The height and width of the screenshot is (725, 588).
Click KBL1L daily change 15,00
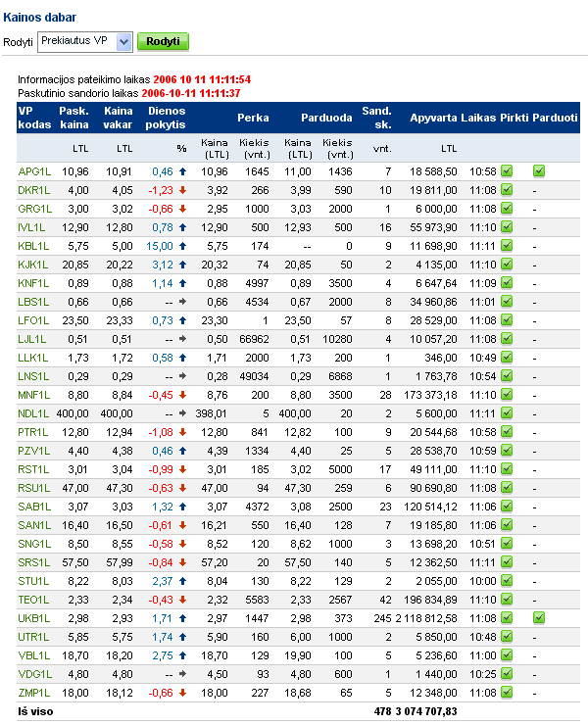point(160,246)
